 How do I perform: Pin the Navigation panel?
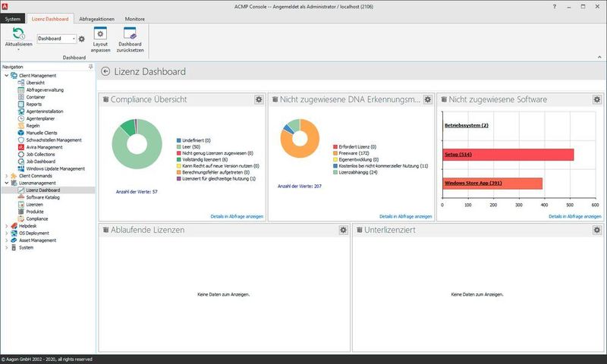(x=90, y=67)
